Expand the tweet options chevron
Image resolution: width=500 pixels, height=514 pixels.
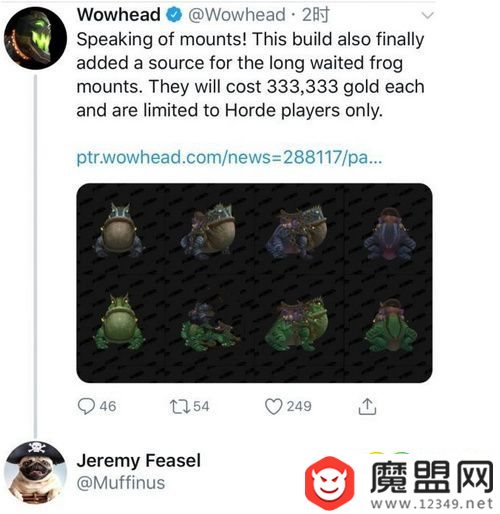pyautogui.click(x=427, y=15)
